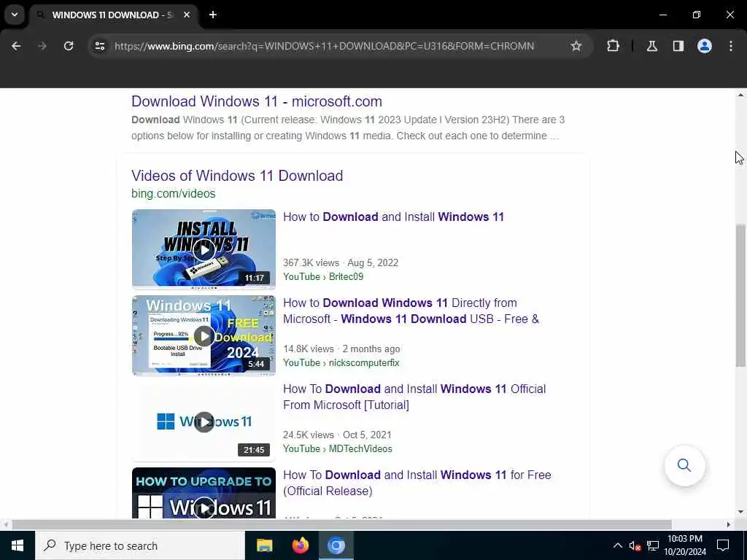This screenshot has height=560, width=747.
Task: Open File Explorer from the taskbar
Action: (x=264, y=545)
